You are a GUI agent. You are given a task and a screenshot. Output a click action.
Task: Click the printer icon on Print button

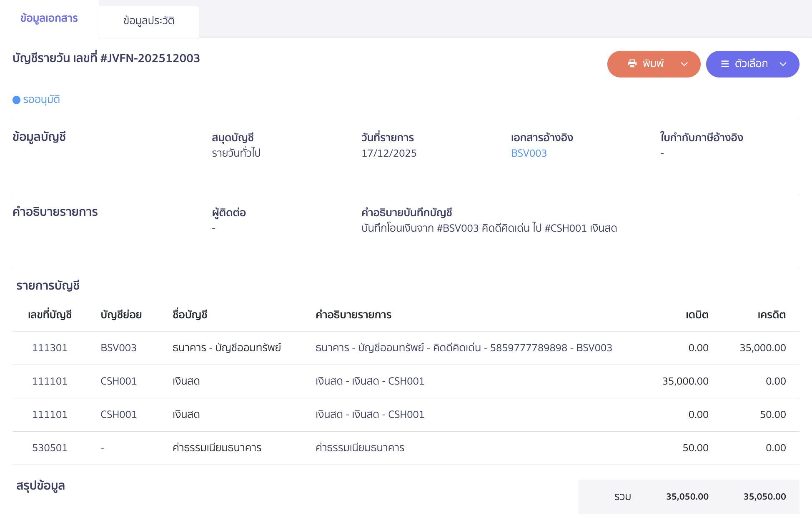(x=632, y=64)
